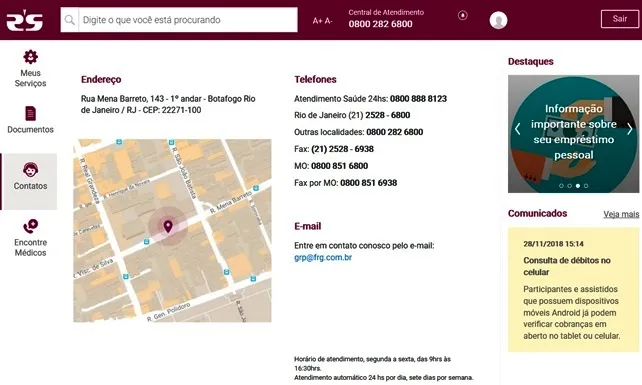Open the grp@frg.com.br email link
The image size is (642, 385).
[323, 258]
